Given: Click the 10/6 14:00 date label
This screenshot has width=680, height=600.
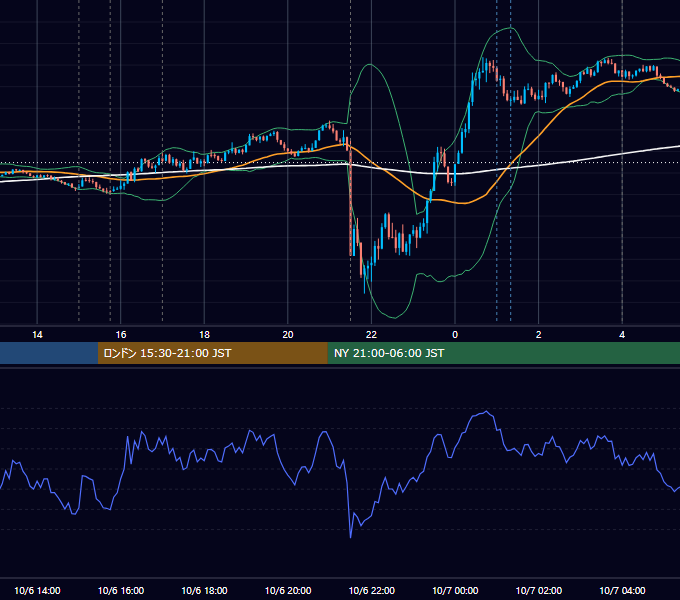Looking at the screenshot, I should point(37,590).
